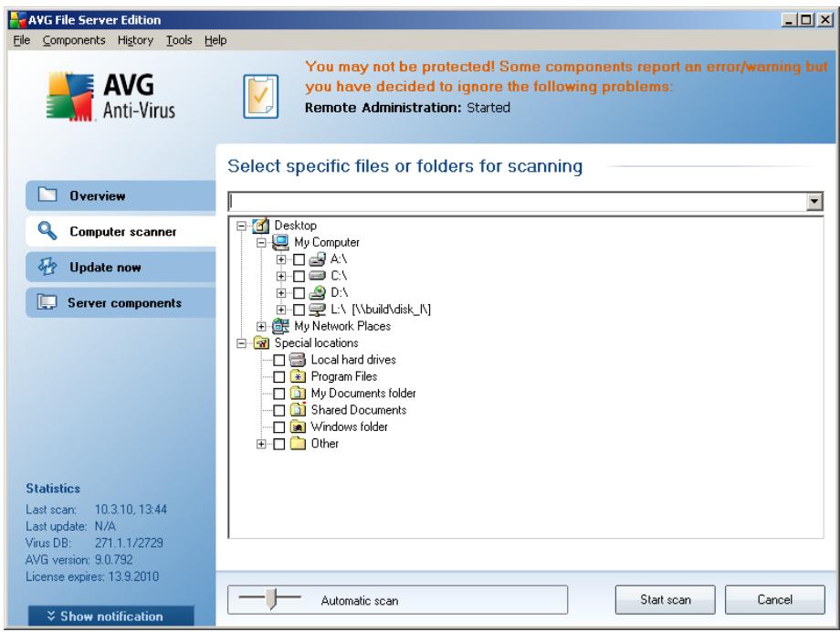Tick the My Documents folder checkbox
The height and width of the screenshot is (632, 840).
(279, 394)
